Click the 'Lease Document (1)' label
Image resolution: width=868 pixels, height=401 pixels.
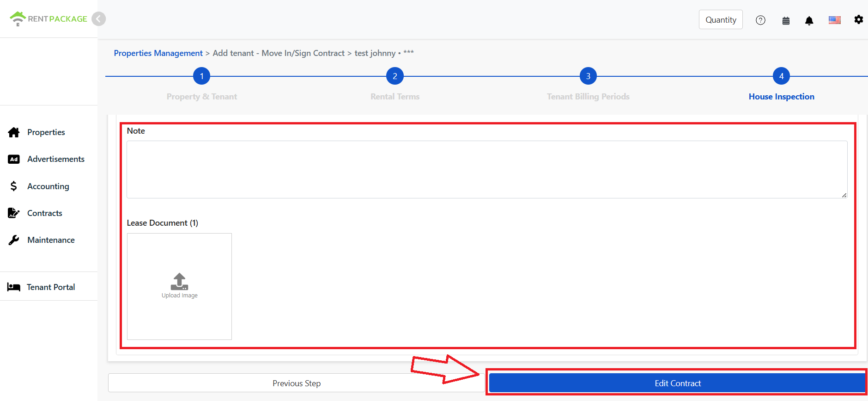163,223
